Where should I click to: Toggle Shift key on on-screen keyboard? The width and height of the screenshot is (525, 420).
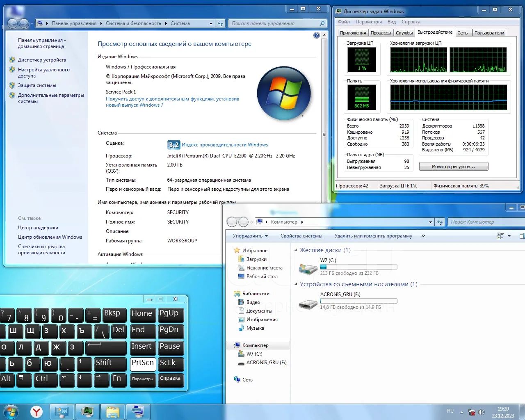(110, 364)
